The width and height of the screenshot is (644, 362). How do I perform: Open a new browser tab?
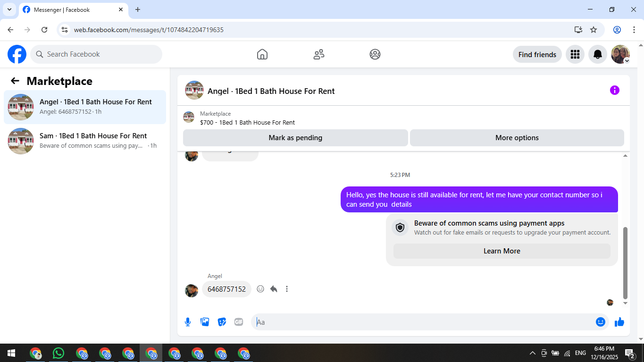click(x=138, y=9)
